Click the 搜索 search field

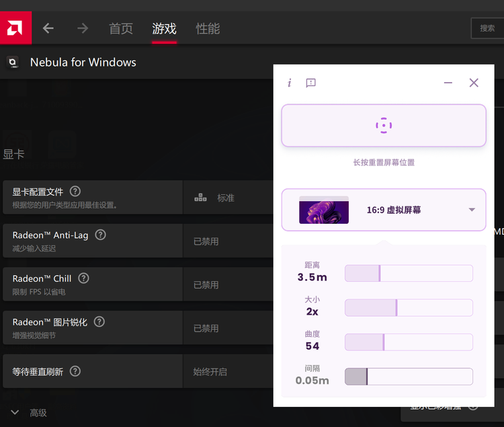point(487,28)
